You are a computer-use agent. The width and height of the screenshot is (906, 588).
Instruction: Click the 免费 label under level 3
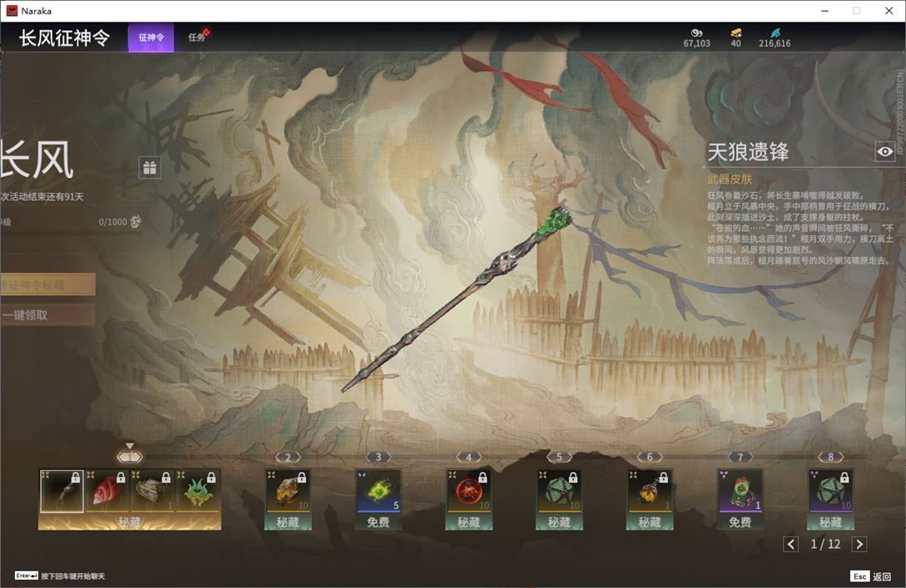pyautogui.click(x=379, y=522)
